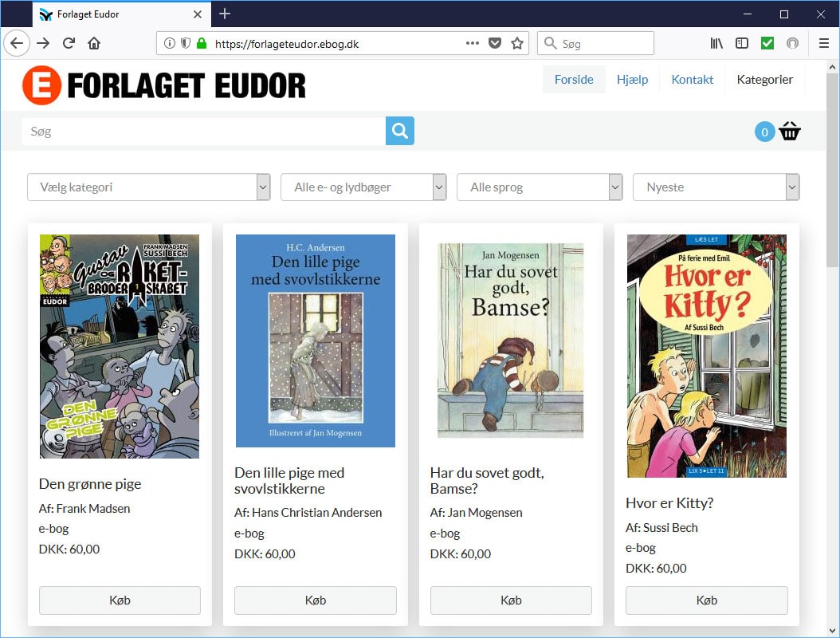Open the Kategorier menu item
This screenshot has width=840, height=638.
pyautogui.click(x=764, y=79)
